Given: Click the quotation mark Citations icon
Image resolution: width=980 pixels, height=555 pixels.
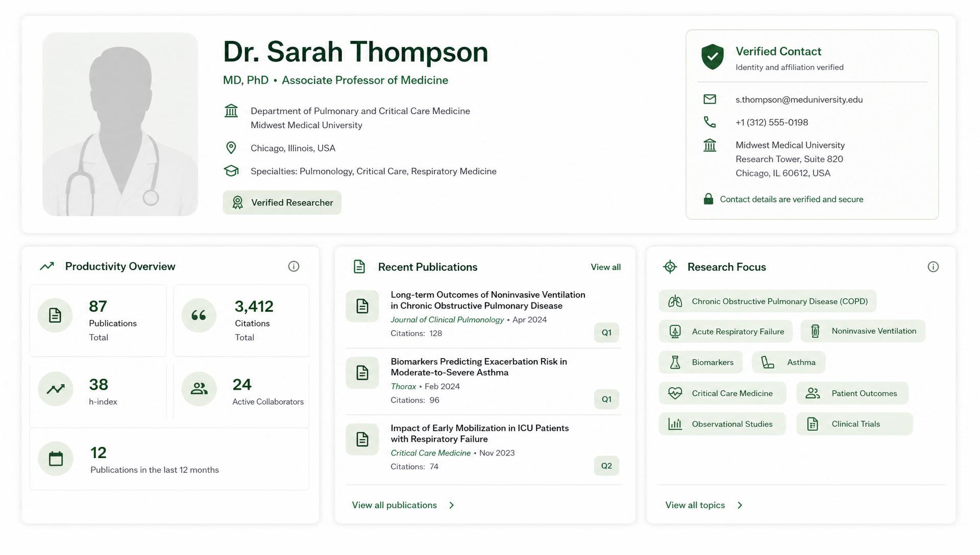Looking at the screenshot, I should [x=199, y=315].
